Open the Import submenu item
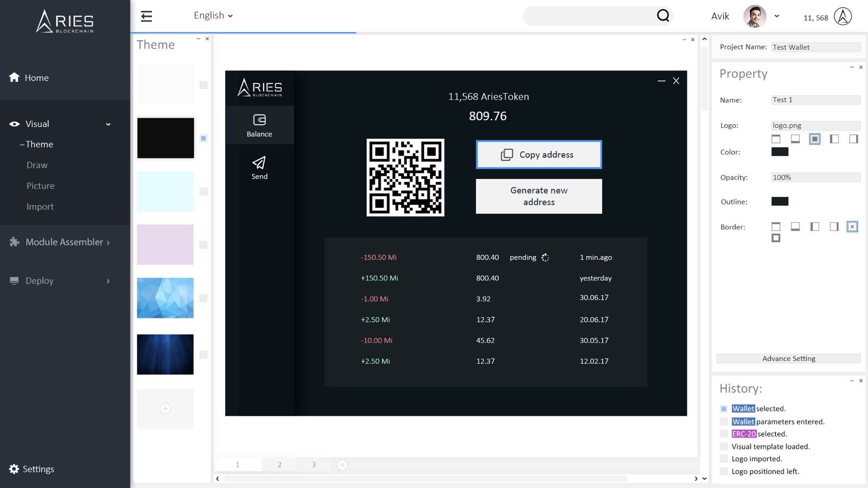The width and height of the screenshot is (868, 488). pyautogui.click(x=40, y=207)
